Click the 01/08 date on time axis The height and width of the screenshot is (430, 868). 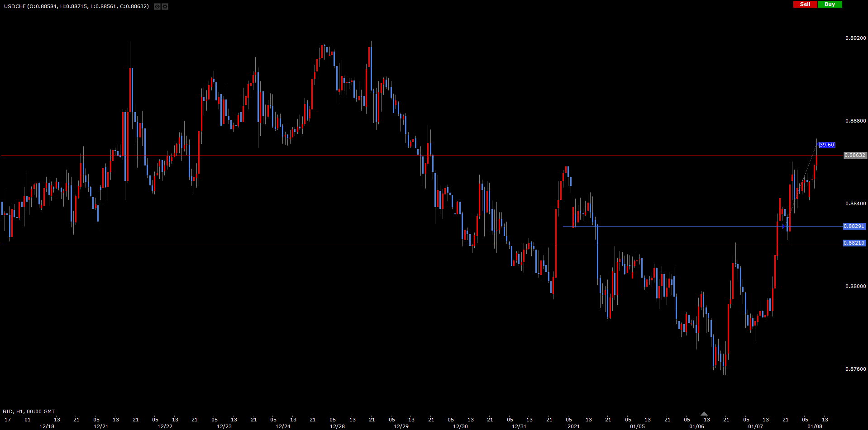[x=815, y=426]
